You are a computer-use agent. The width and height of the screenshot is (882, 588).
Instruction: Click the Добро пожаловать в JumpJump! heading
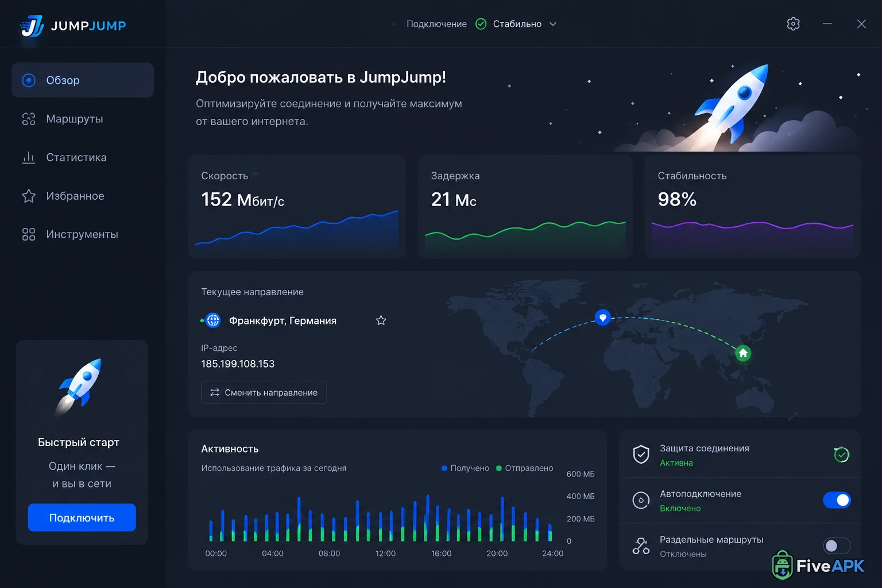click(x=321, y=78)
